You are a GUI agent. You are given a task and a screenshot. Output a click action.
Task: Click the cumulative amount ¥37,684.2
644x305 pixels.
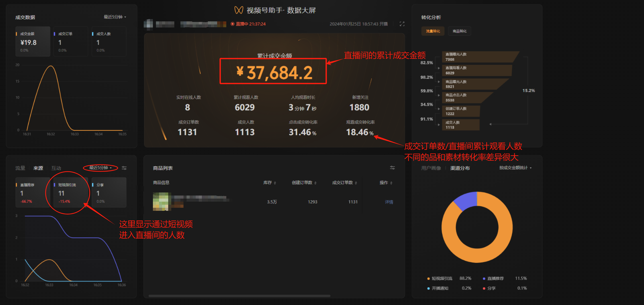pyautogui.click(x=274, y=73)
